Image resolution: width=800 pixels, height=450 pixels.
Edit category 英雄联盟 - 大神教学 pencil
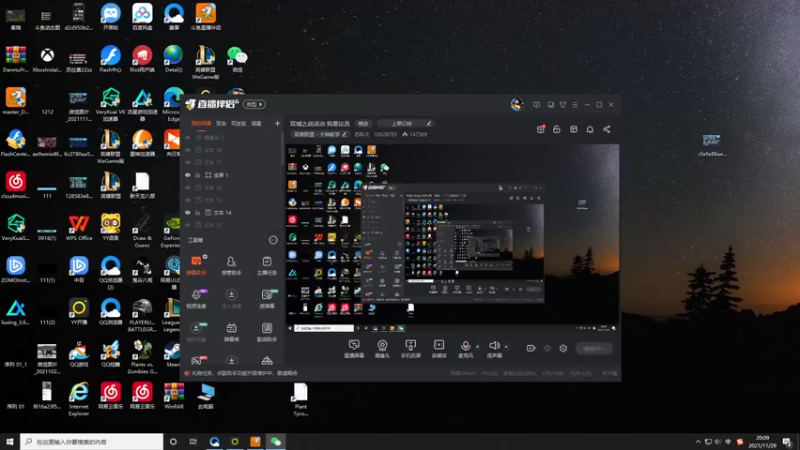click(x=344, y=134)
